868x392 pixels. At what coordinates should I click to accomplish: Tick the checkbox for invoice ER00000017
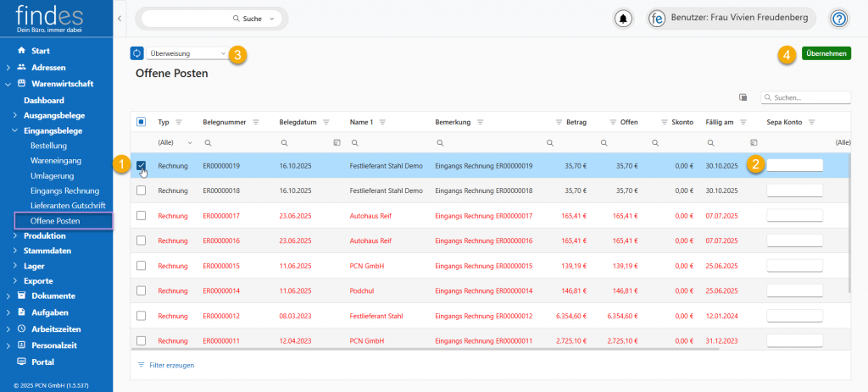coord(142,216)
